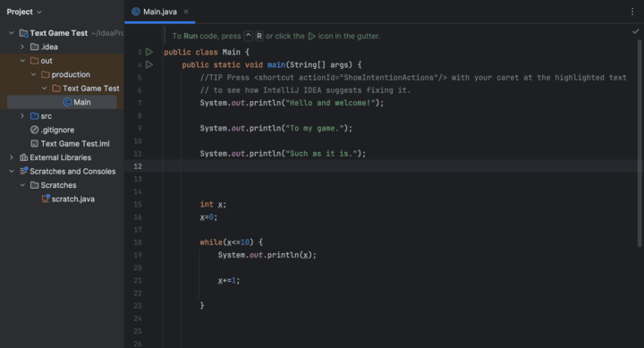
Task: Click the //TIP comment line
Action: 413,78
